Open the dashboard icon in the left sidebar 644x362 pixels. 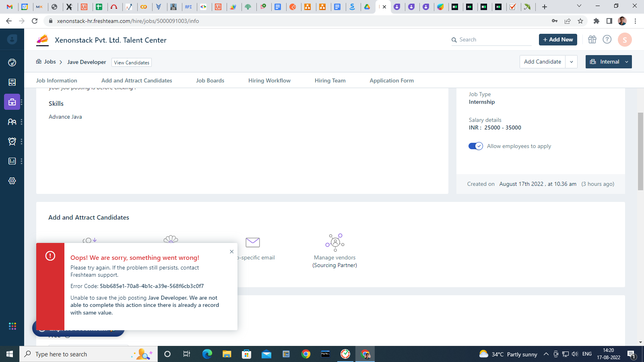tap(12, 62)
